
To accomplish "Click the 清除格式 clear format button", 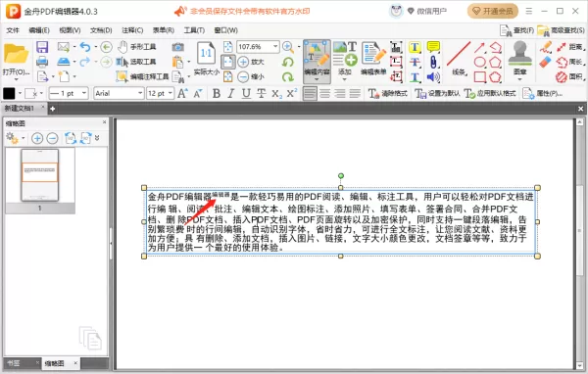I will (387, 93).
